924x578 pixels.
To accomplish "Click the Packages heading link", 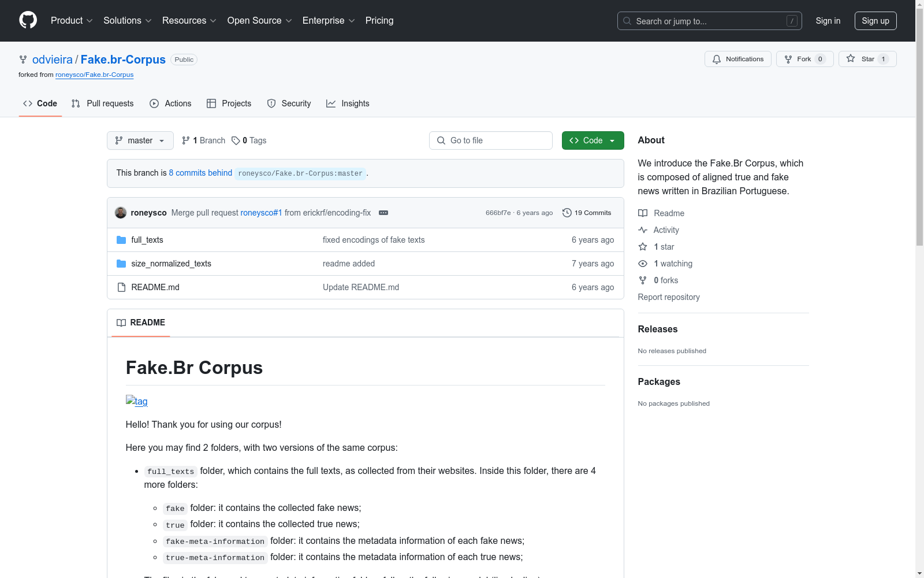I will pos(659,382).
